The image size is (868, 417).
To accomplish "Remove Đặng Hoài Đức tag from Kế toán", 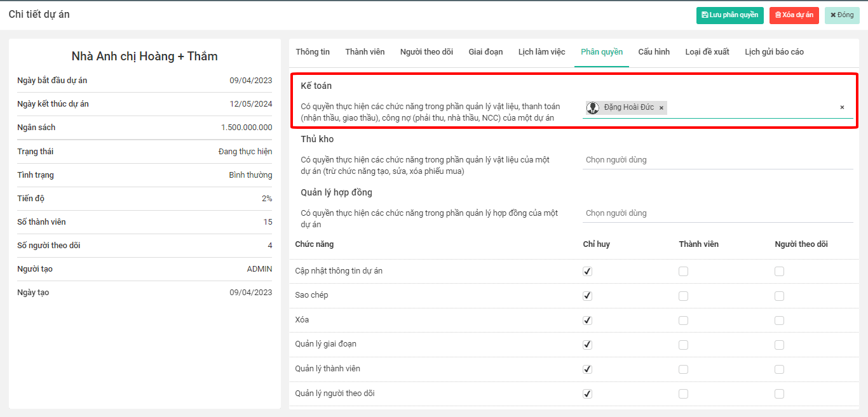I will pyautogui.click(x=661, y=108).
